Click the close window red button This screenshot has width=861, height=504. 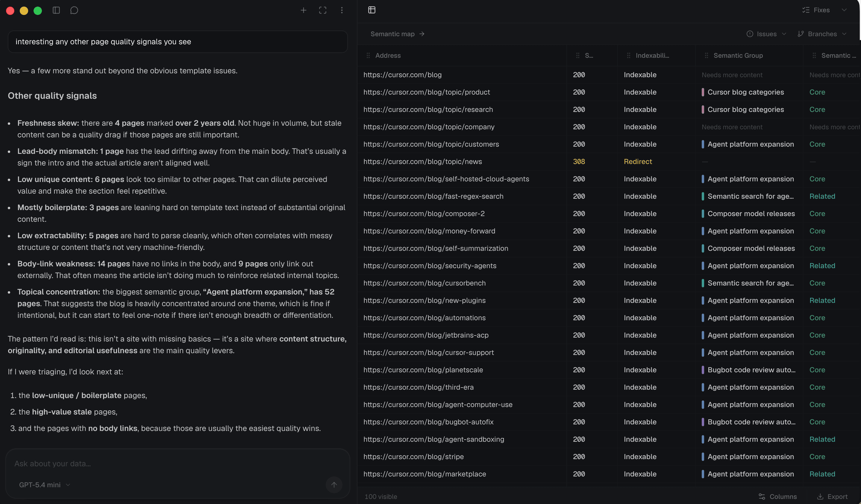tap(10, 10)
